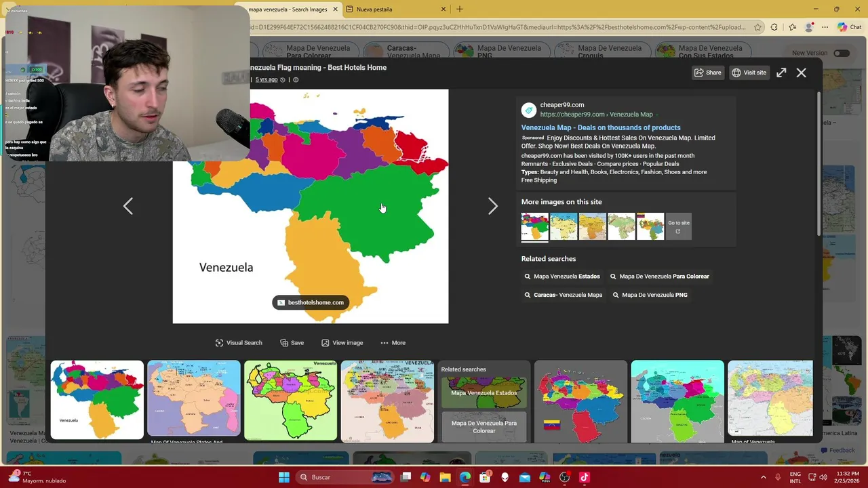Go to the next image arrow
The image size is (868, 488).
click(x=493, y=206)
